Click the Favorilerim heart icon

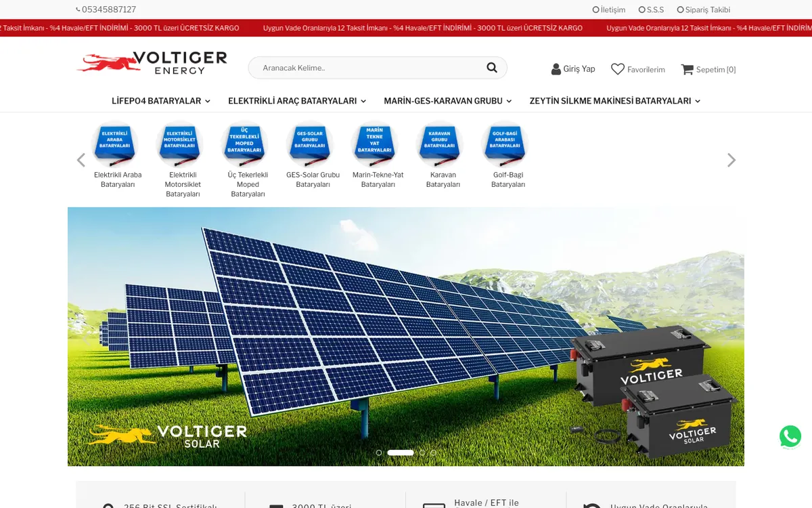coord(618,69)
